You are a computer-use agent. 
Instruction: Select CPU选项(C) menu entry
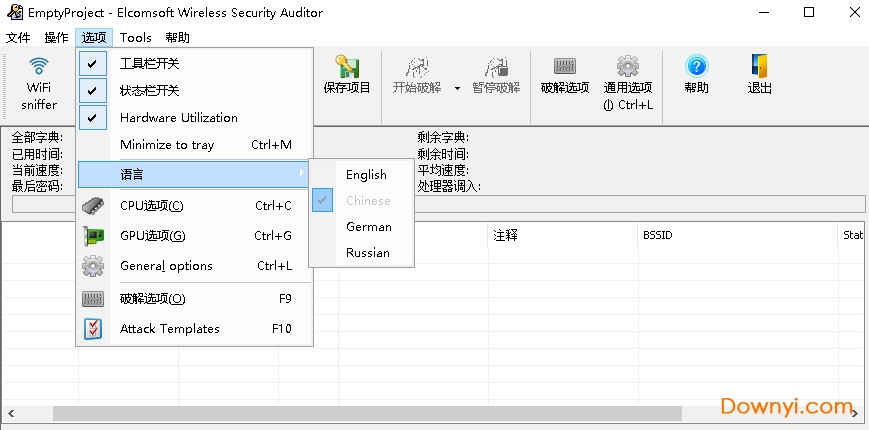(x=195, y=206)
